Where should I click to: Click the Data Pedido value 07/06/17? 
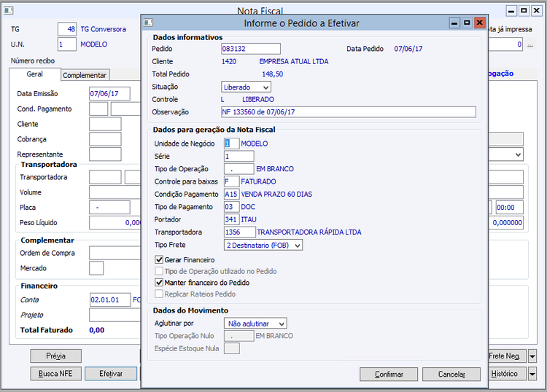tap(408, 49)
